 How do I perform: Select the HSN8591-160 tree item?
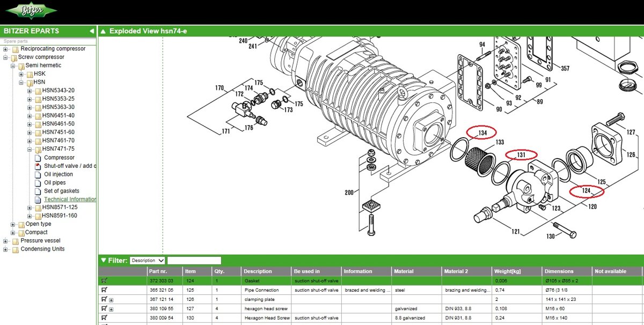pos(60,216)
